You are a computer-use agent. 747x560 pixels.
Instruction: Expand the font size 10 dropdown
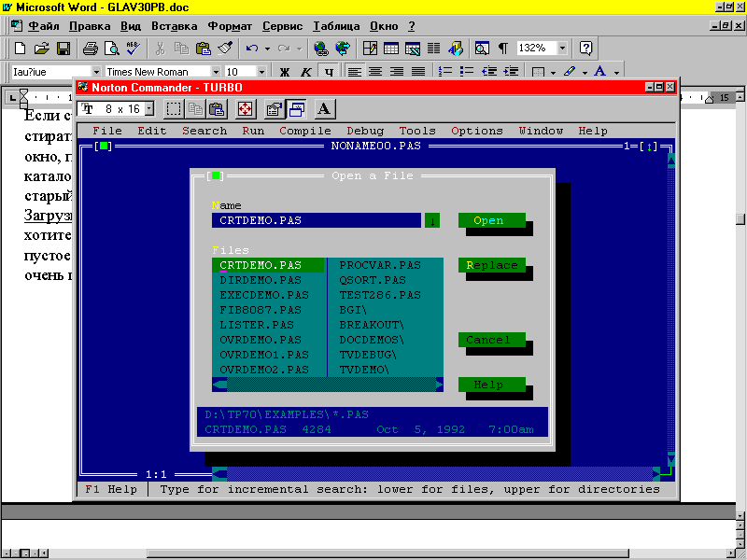261,72
